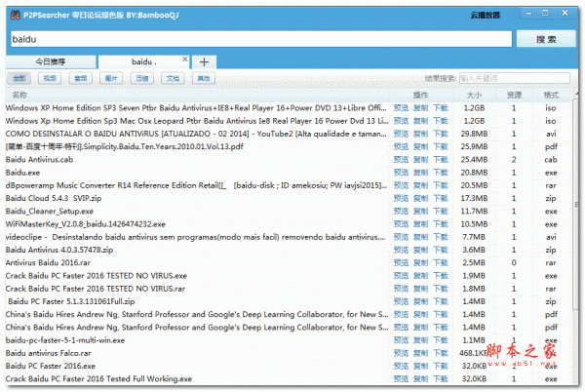
Task: Minimize the P2PSearcher window
Action: [x=528, y=14]
